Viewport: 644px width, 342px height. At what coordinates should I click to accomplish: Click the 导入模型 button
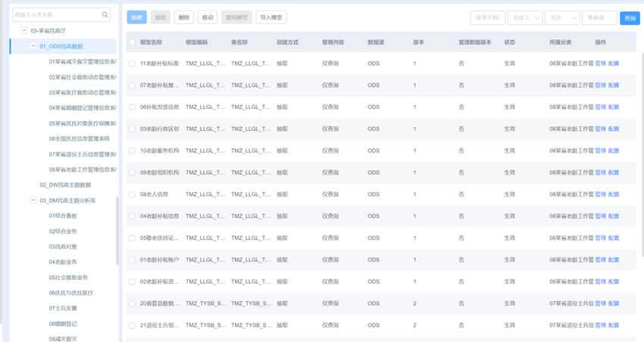click(270, 17)
